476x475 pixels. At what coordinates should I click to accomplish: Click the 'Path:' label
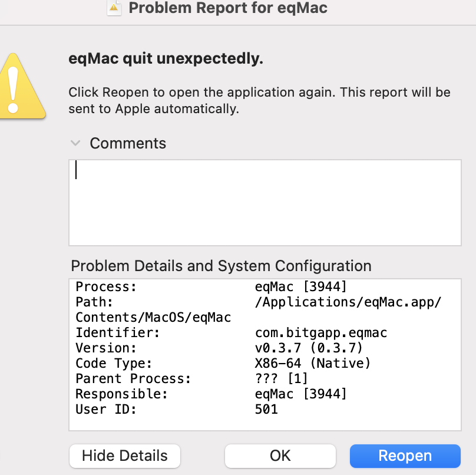pos(94,302)
